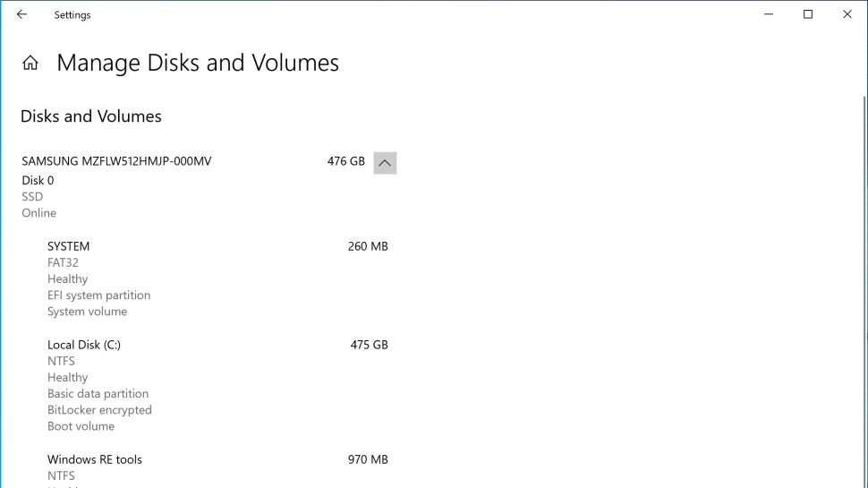The width and height of the screenshot is (868, 488).
Task: Collapse the Samsung disk chevron
Action: (385, 163)
